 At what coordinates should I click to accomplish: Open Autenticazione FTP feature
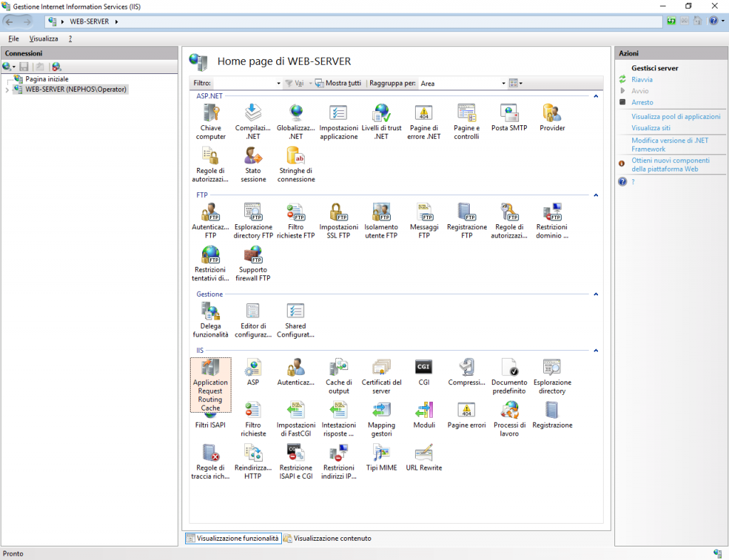211,221
